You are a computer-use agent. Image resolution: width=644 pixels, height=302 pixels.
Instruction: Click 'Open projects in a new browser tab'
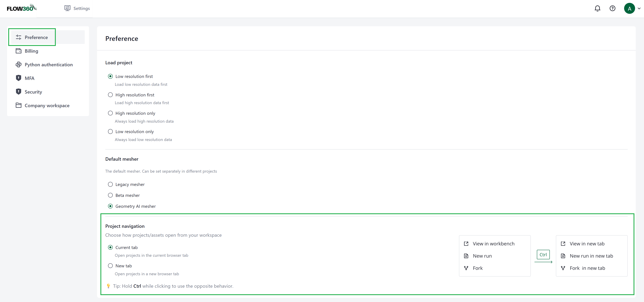pyautogui.click(x=147, y=274)
